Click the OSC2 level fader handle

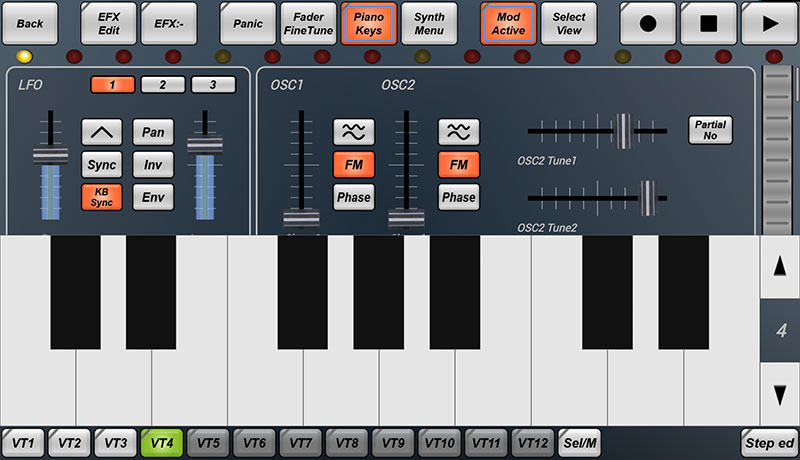(406, 218)
